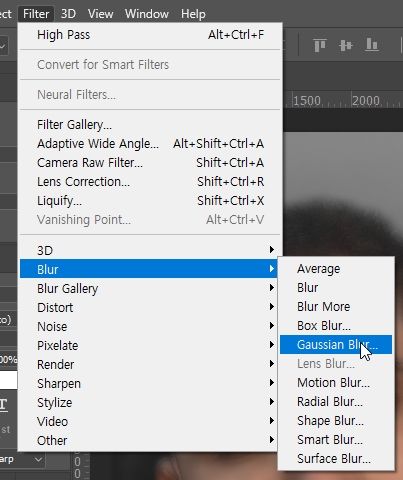
Task: Expand the Render submenu
Action: 148,364
